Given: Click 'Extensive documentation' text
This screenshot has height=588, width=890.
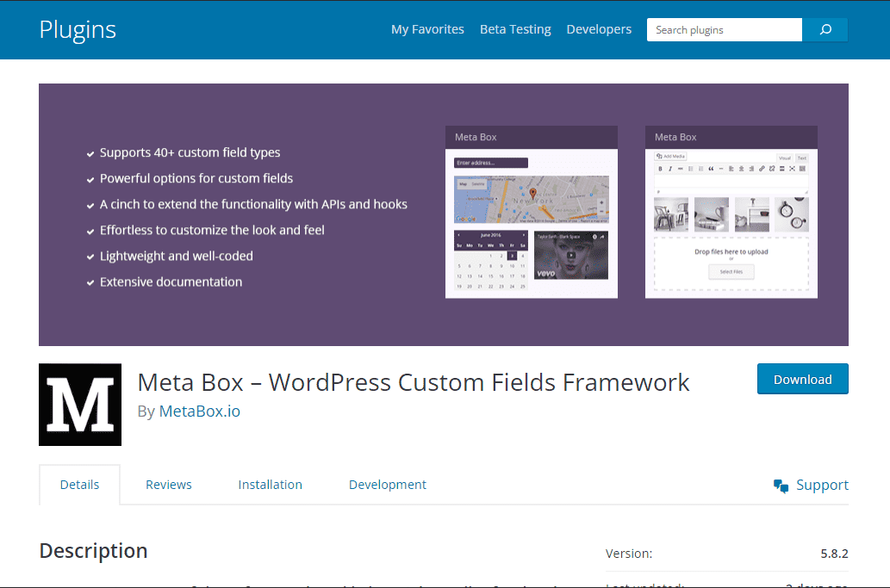Looking at the screenshot, I should [x=171, y=282].
